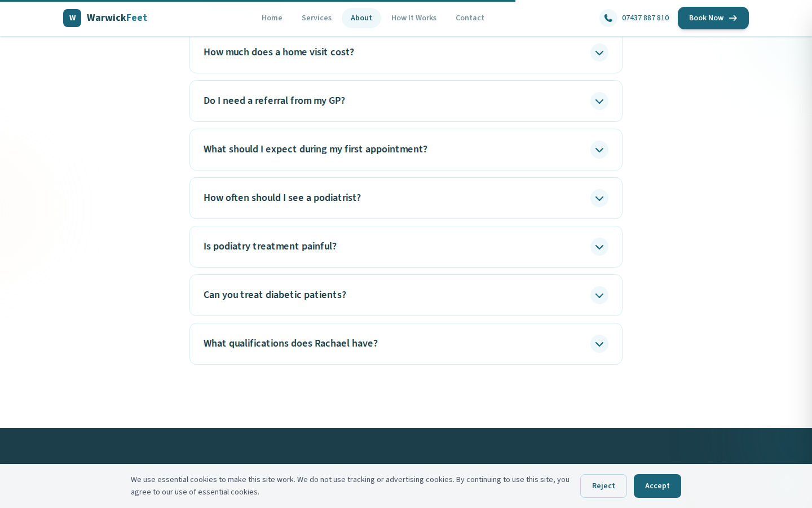The width and height of the screenshot is (812, 508).
Task: Call the 07437 887 810 phone link
Action: [x=645, y=18]
